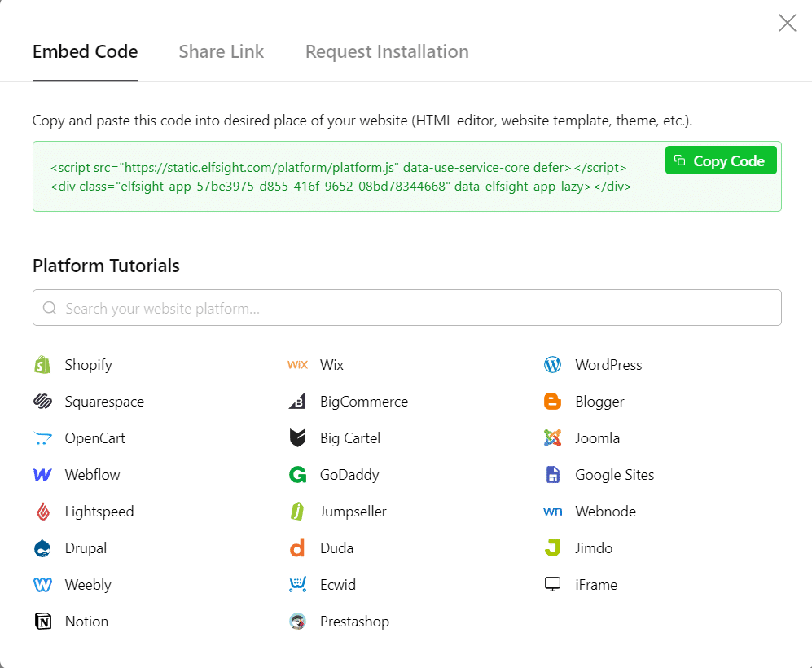This screenshot has height=668, width=812.
Task: Open the Webflow tutorial link
Action: click(92, 475)
